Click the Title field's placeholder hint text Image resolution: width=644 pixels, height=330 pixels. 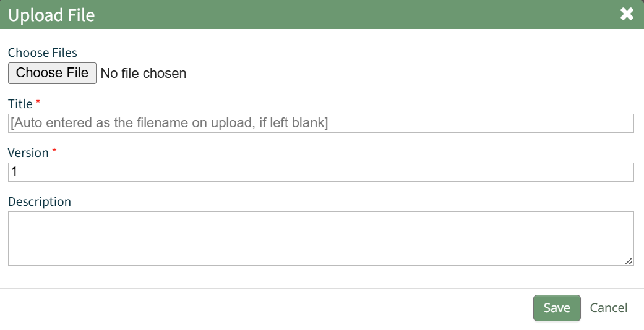pyautogui.click(x=170, y=123)
